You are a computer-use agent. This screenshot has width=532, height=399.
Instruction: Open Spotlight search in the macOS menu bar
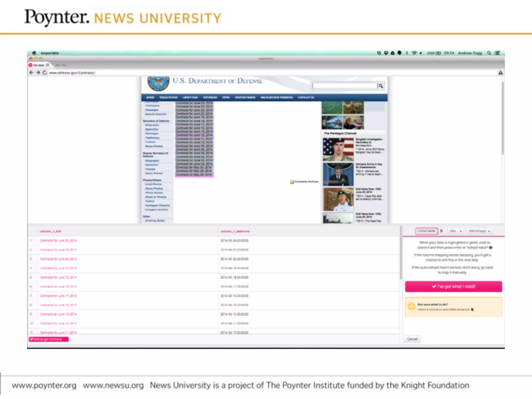[489, 53]
